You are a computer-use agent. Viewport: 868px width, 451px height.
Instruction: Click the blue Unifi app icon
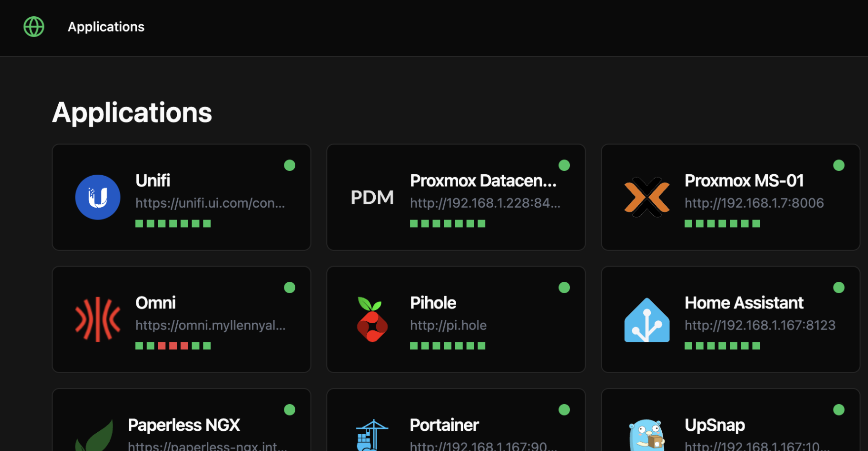coord(98,197)
